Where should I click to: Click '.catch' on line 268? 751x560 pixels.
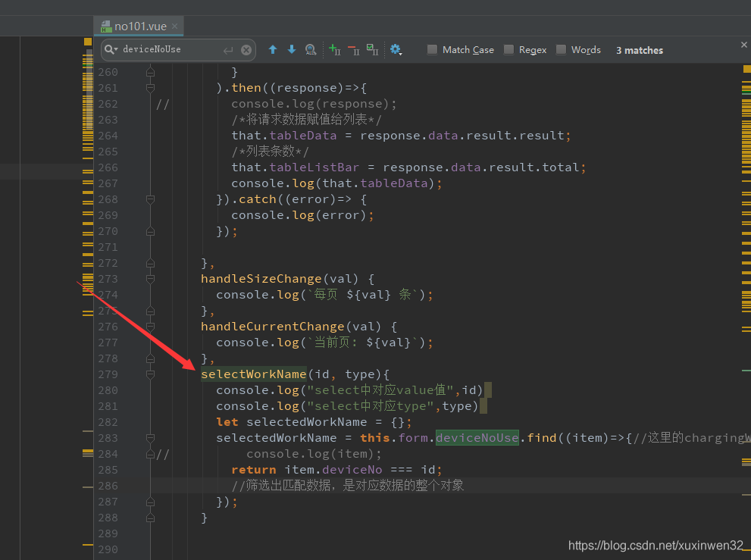point(253,199)
